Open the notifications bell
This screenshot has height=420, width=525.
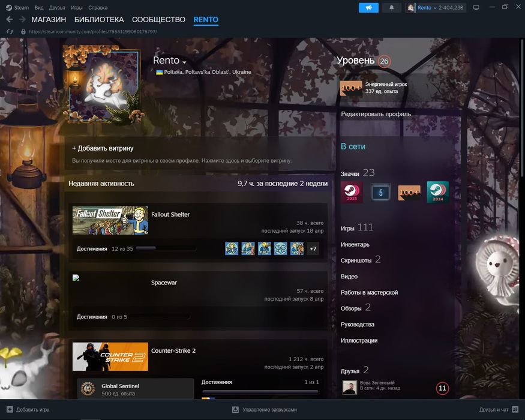pyautogui.click(x=391, y=8)
